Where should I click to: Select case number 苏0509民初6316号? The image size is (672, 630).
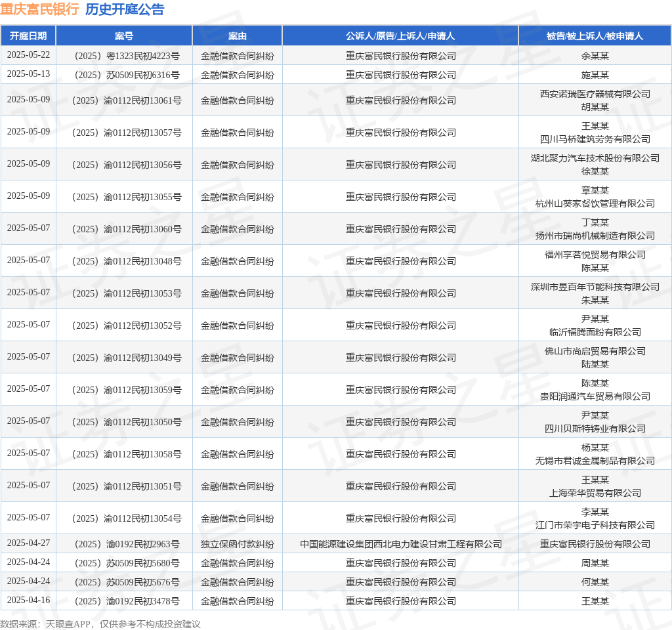[x=127, y=75]
